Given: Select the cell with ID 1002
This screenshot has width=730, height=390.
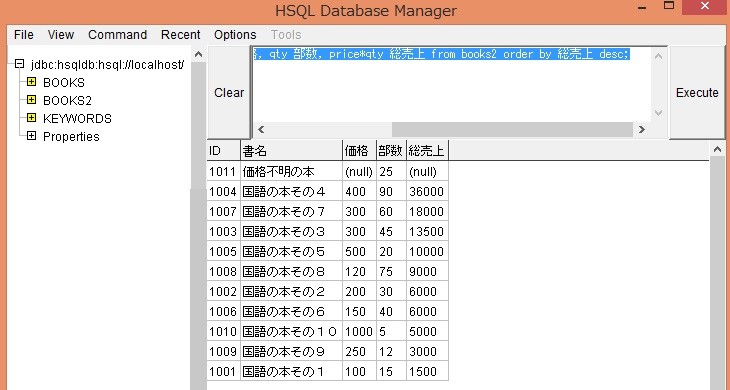Looking at the screenshot, I should coord(224,292).
